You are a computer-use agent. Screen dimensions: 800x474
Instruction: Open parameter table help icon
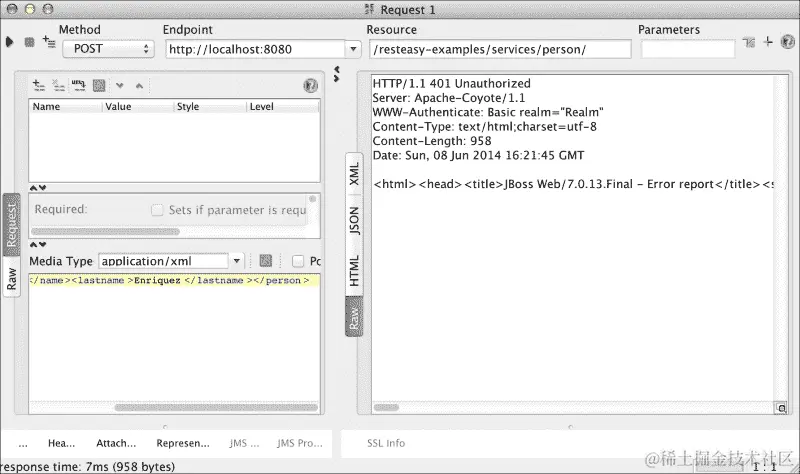[x=310, y=85]
